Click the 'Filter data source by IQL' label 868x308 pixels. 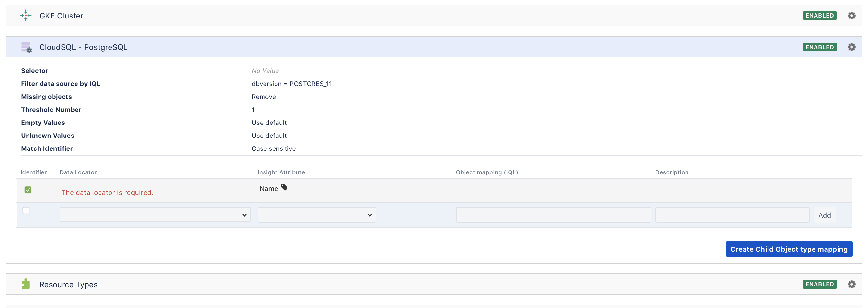tap(61, 84)
